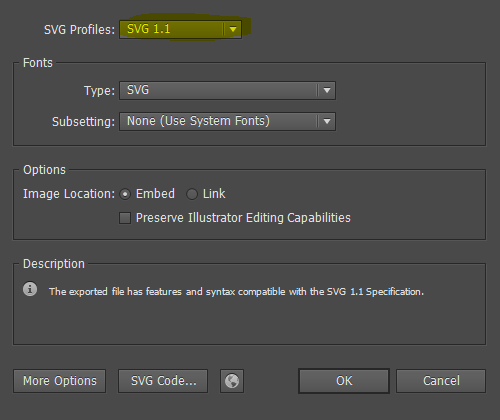Click the Embed option label text

point(155,194)
